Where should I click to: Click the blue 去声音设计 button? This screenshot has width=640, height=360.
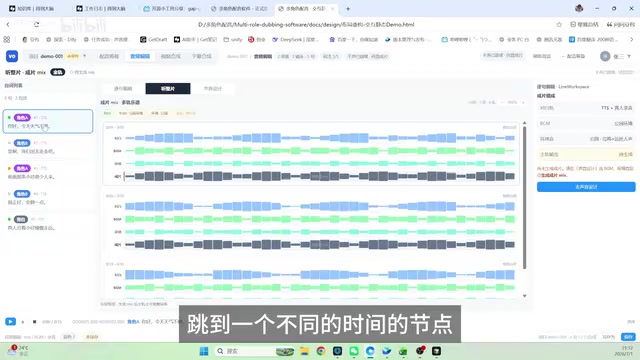point(586,187)
